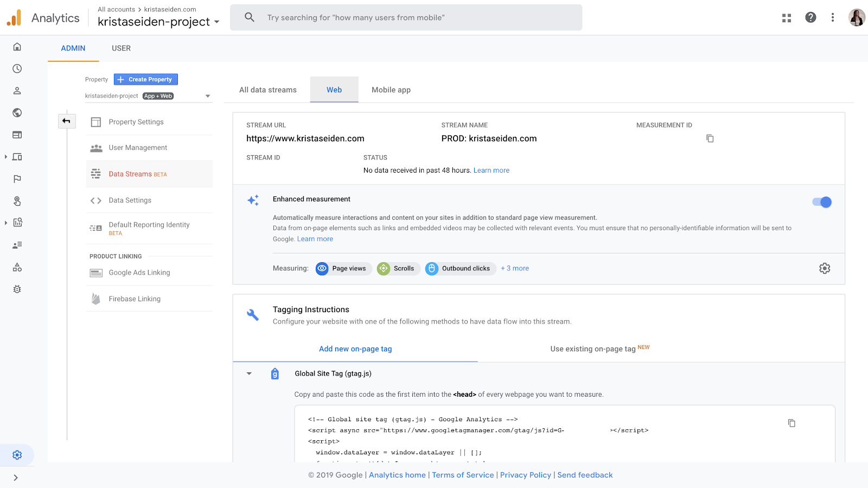Click the Outbound clicks measurement chip
Image resolution: width=868 pixels, height=488 pixels.
(461, 268)
